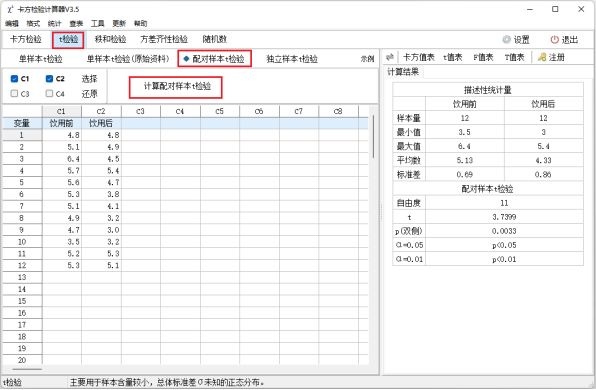Screen dimensions: 596x390
Task: Select the 独立样本t检验 sub-tab
Action: (292, 59)
